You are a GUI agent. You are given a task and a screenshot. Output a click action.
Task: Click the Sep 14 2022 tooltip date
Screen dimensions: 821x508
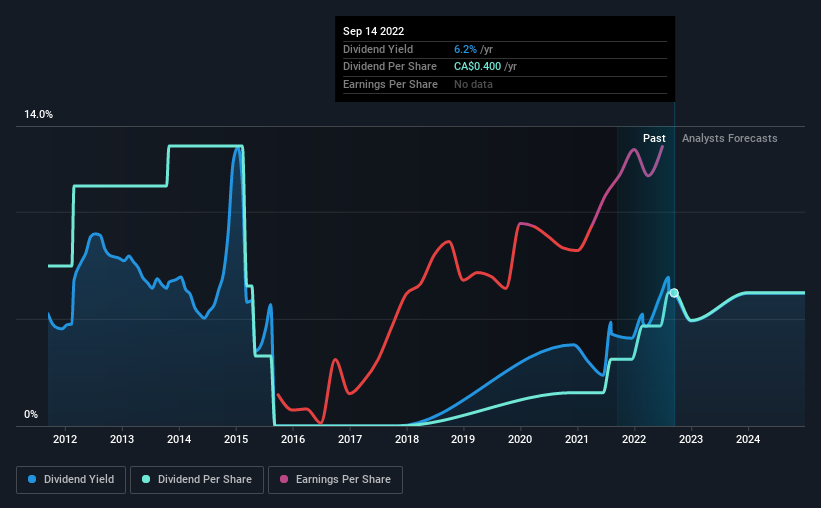click(x=373, y=31)
